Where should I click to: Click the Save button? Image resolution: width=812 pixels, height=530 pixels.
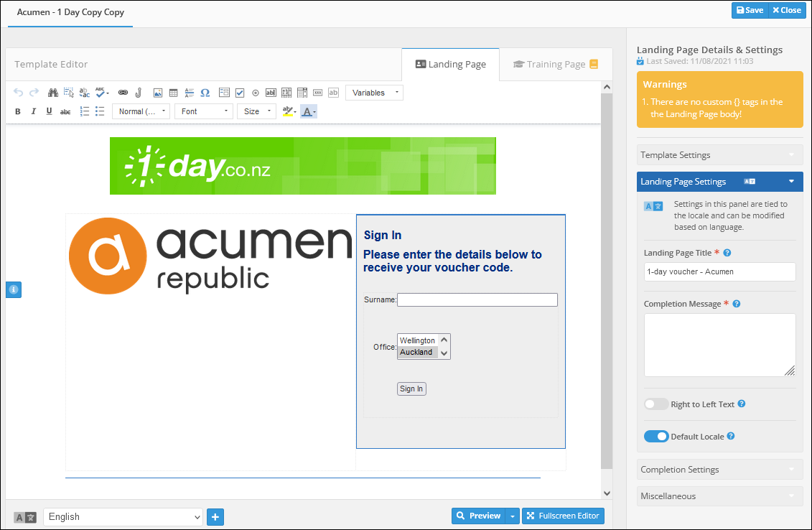click(x=750, y=10)
